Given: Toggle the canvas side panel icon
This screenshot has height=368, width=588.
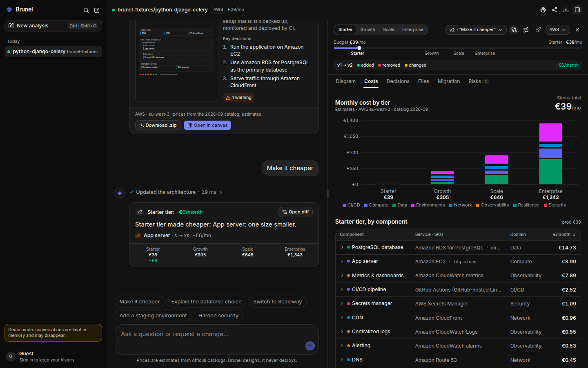Looking at the screenshot, I should (x=577, y=10).
